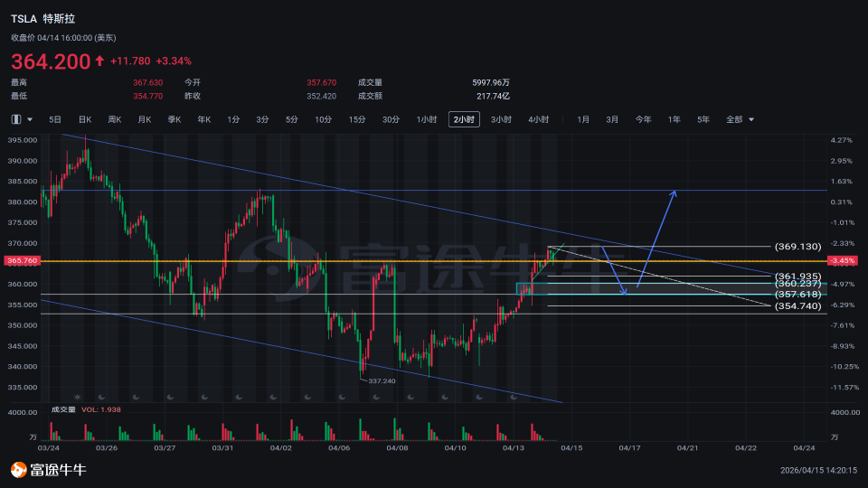
Task: Switch chart to 15分 interval
Action: click(x=357, y=119)
